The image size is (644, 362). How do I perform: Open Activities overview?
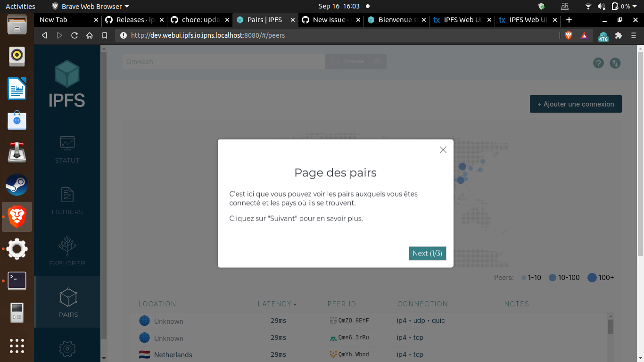pos(20,6)
